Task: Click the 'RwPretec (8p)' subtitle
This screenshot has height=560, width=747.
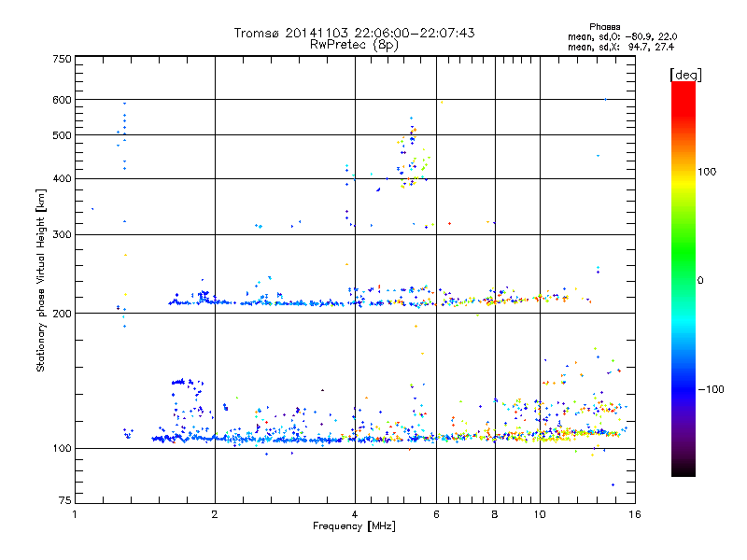Action: tap(354, 45)
